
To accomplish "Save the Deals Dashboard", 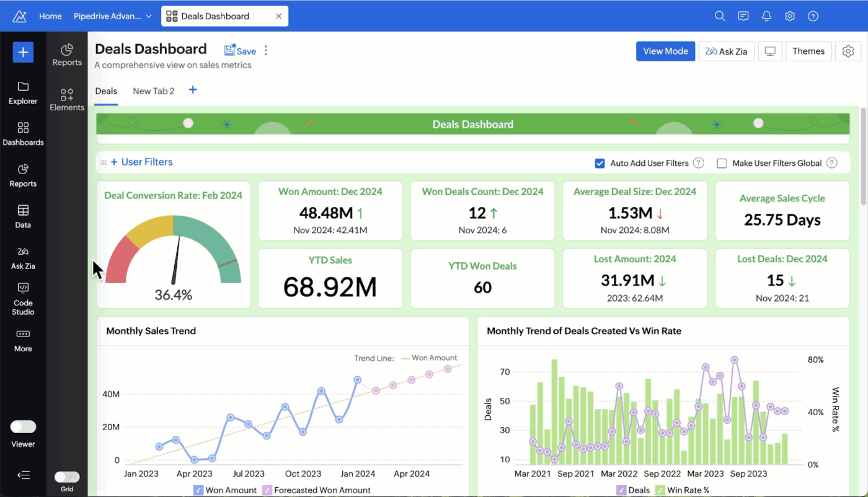I will 240,50.
